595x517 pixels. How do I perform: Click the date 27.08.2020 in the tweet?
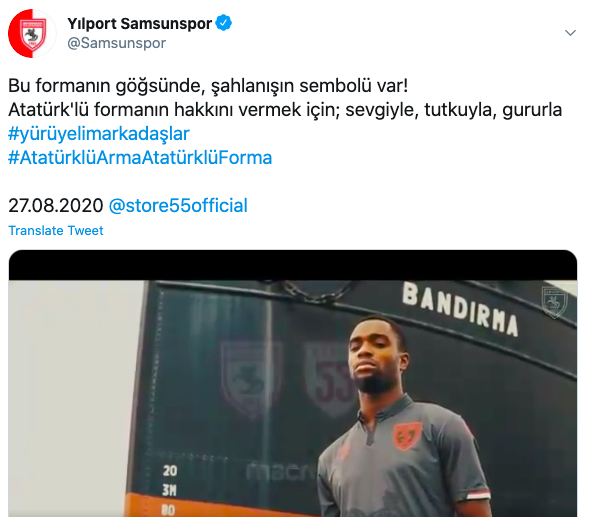click(x=56, y=205)
